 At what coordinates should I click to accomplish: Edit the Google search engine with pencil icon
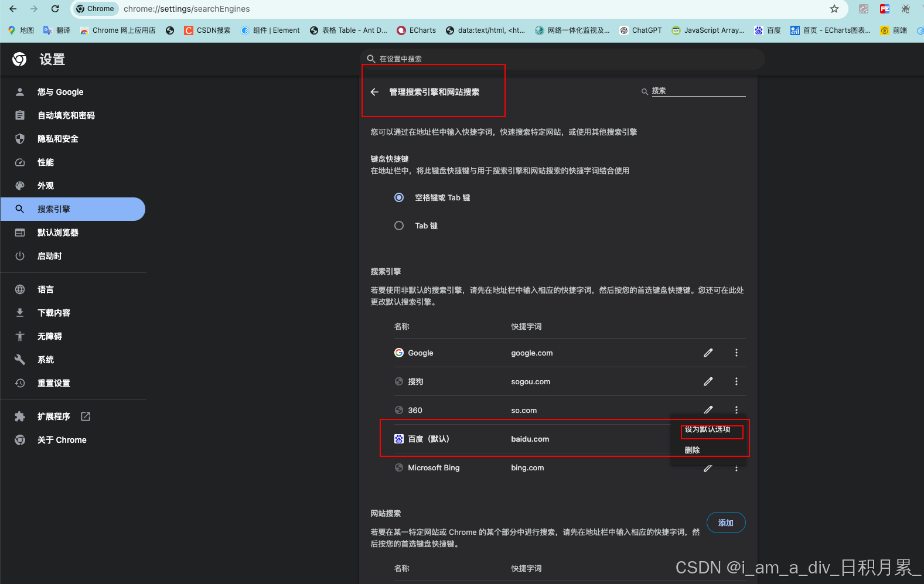pos(708,353)
